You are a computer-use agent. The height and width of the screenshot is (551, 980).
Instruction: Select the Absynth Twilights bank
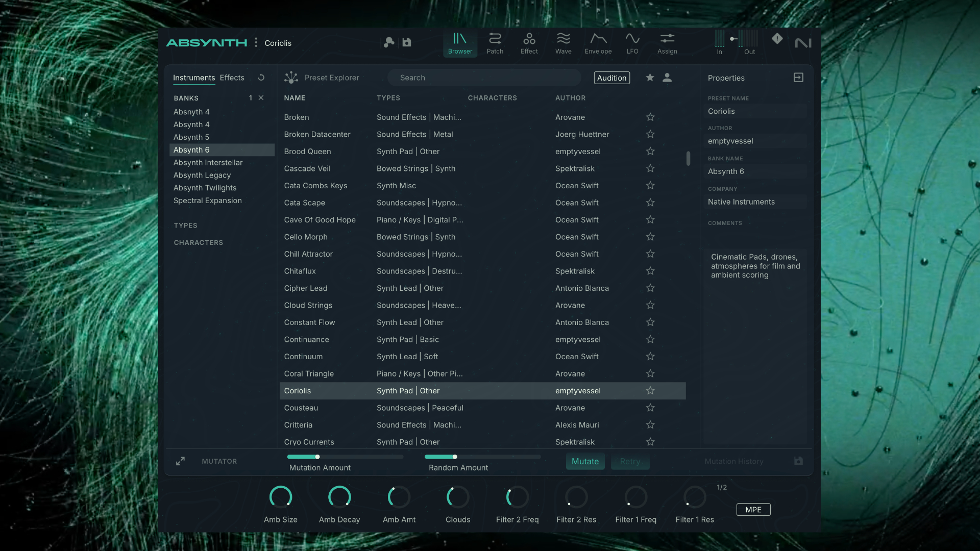205,188
